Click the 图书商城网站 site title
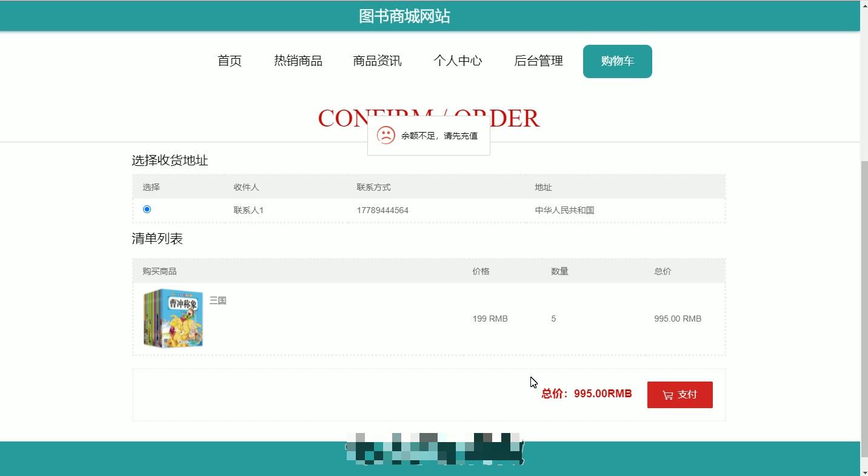The width and height of the screenshot is (868, 476). pos(405,15)
